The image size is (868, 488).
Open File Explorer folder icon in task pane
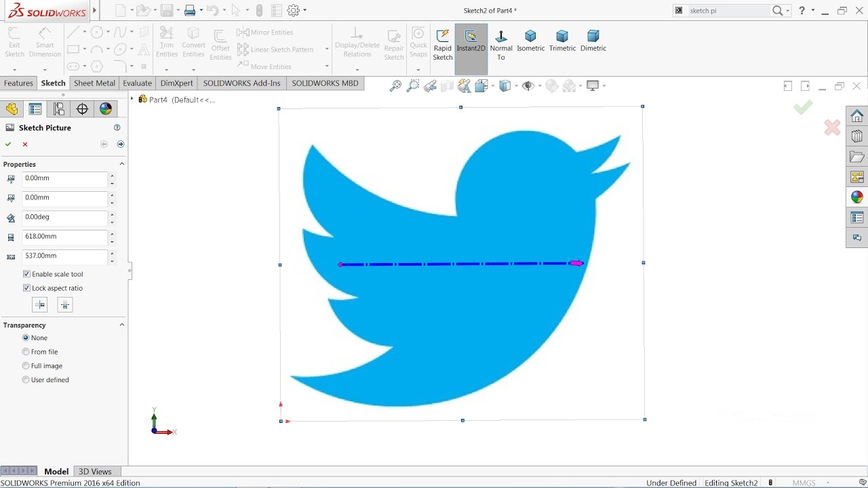[x=857, y=157]
